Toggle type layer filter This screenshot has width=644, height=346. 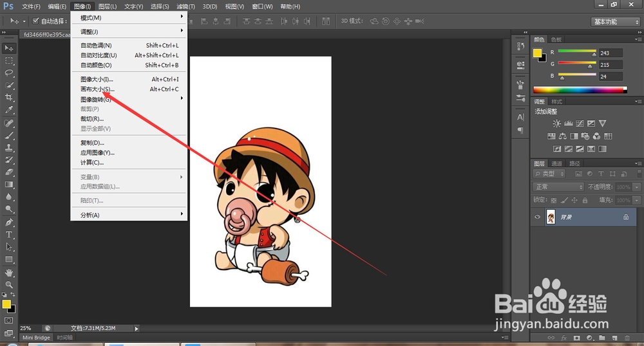(x=601, y=174)
